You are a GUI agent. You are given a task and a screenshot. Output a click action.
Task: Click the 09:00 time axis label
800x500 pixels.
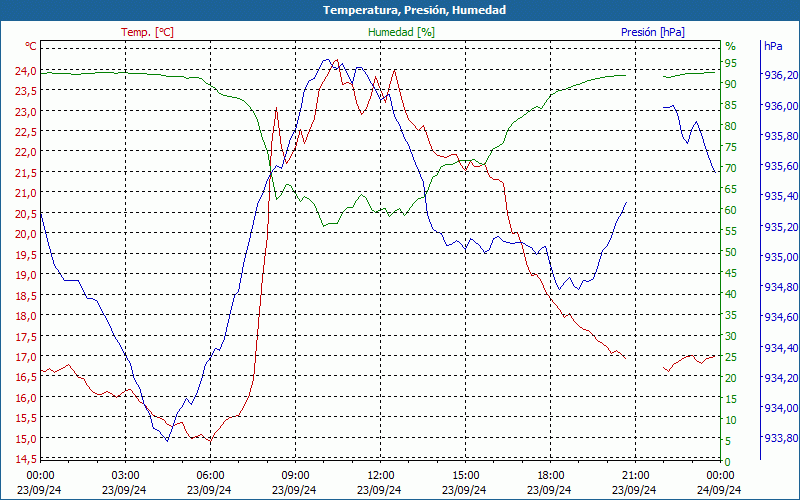point(295,476)
